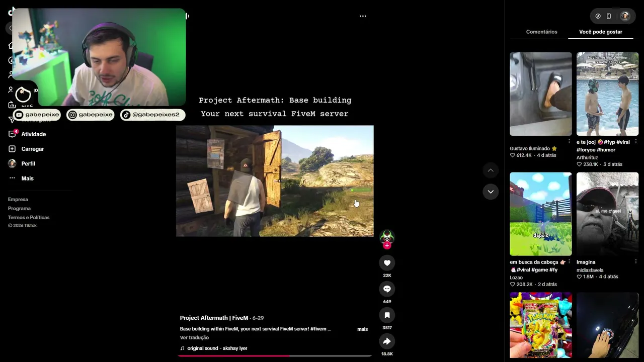
Task: Open the three-dot options above the video
Action: pos(363,16)
